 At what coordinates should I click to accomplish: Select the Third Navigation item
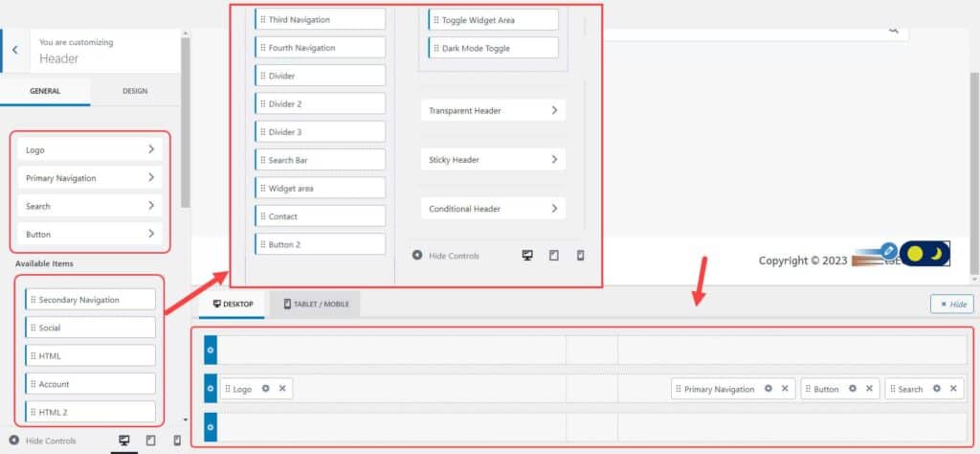coord(320,19)
